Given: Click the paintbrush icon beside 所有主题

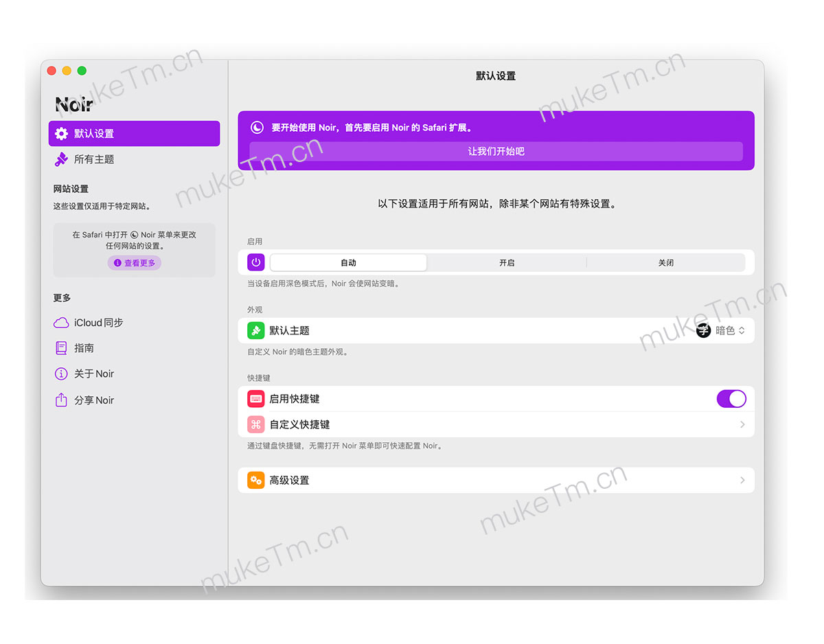Looking at the screenshot, I should click(61, 159).
